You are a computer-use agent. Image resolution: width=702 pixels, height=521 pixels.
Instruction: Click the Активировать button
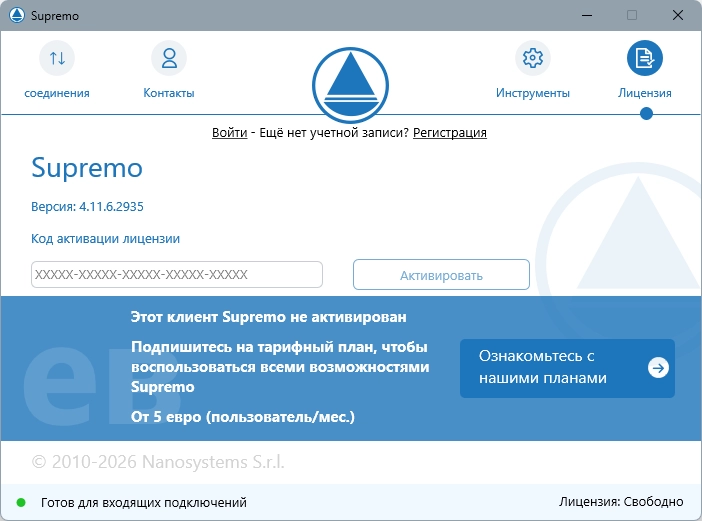point(441,274)
